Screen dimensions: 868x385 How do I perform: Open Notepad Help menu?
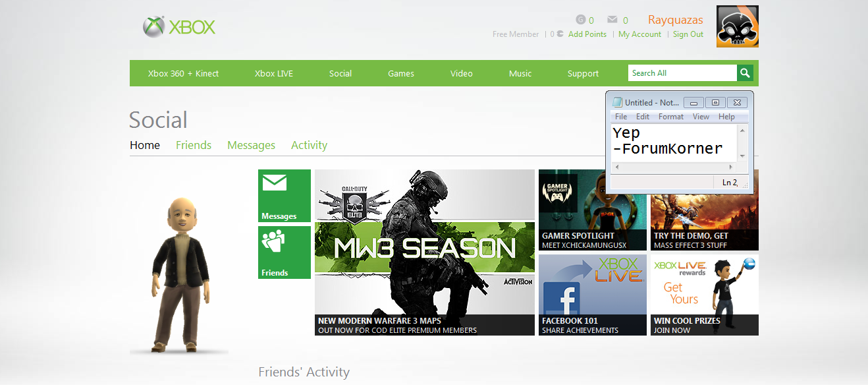pyautogui.click(x=726, y=117)
